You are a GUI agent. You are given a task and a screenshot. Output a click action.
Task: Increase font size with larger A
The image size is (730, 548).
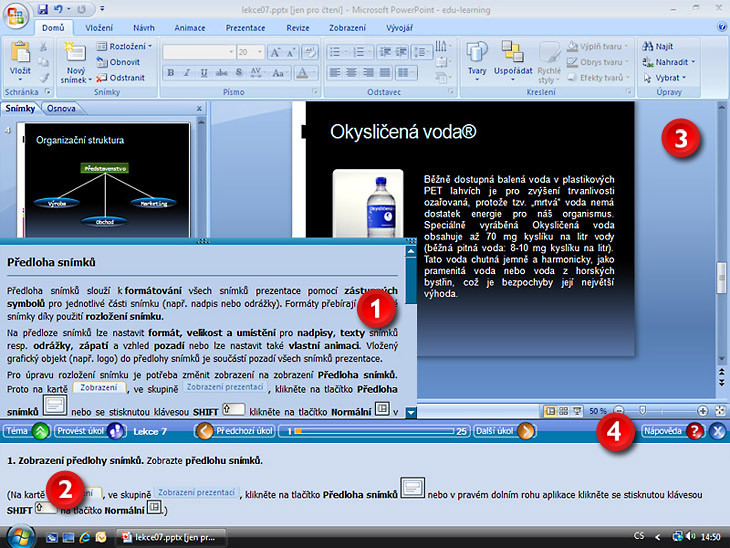275,52
